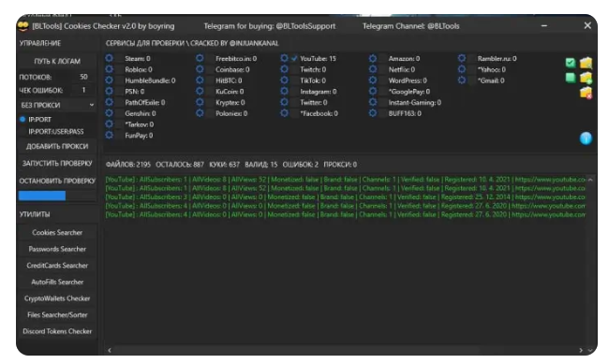Click the blue info circle icon
The width and height of the screenshot is (609, 364).
(586, 138)
